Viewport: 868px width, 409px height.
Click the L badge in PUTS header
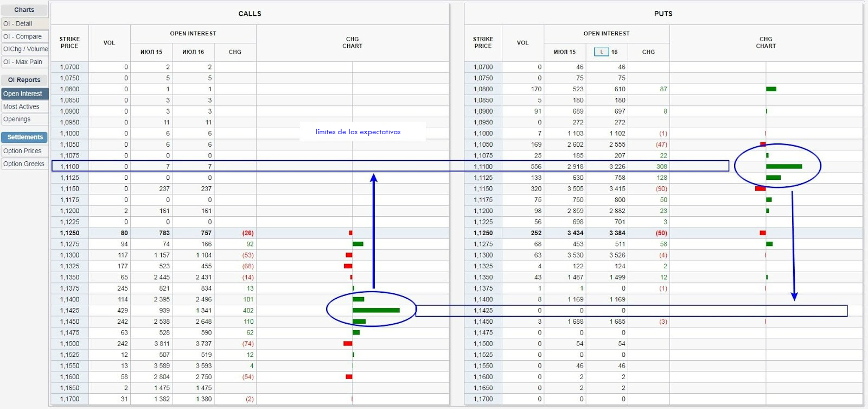click(601, 52)
